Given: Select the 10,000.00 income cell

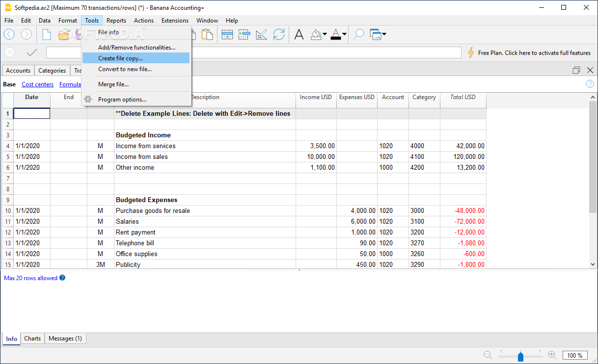Looking at the screenshot, I should (x=316, y=157).
